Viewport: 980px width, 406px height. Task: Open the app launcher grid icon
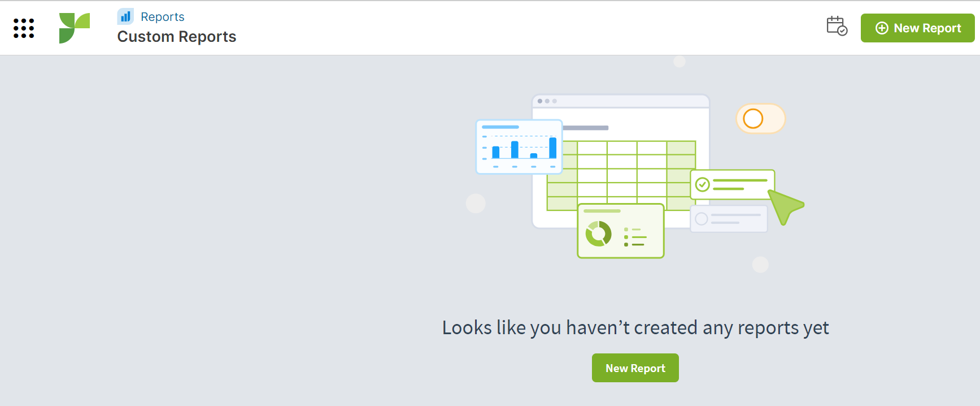[24, 28]
